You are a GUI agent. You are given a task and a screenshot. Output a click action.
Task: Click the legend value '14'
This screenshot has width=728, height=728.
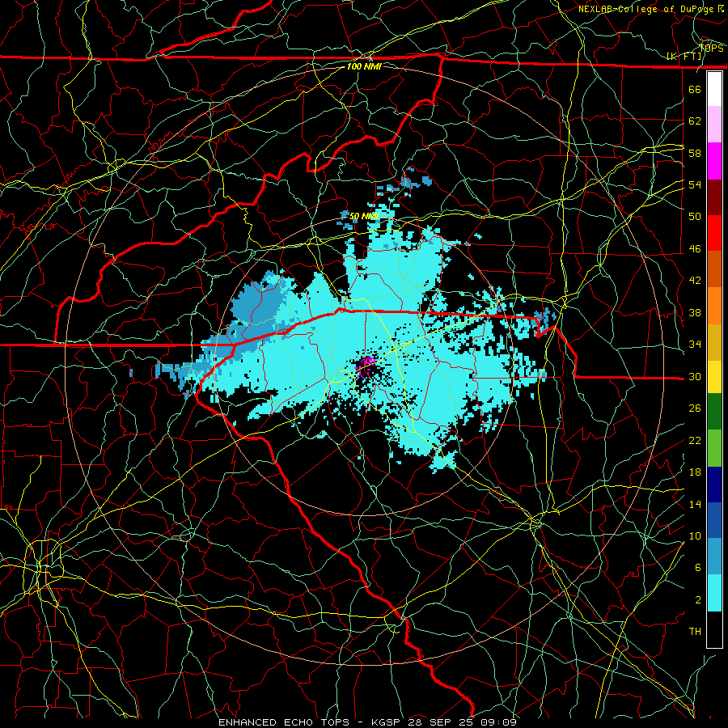point(695,504)
